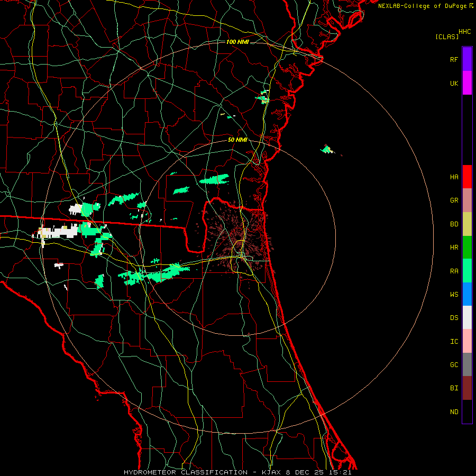This screenshot has height=476, width=476.
Task: Click the HA red legend swatch
Action: (x=467, y=177)
